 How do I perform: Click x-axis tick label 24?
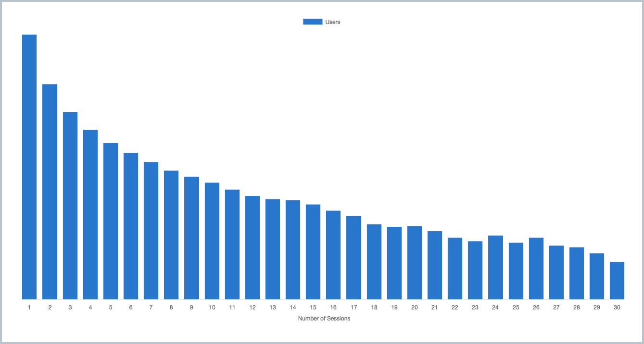point(495,307)
